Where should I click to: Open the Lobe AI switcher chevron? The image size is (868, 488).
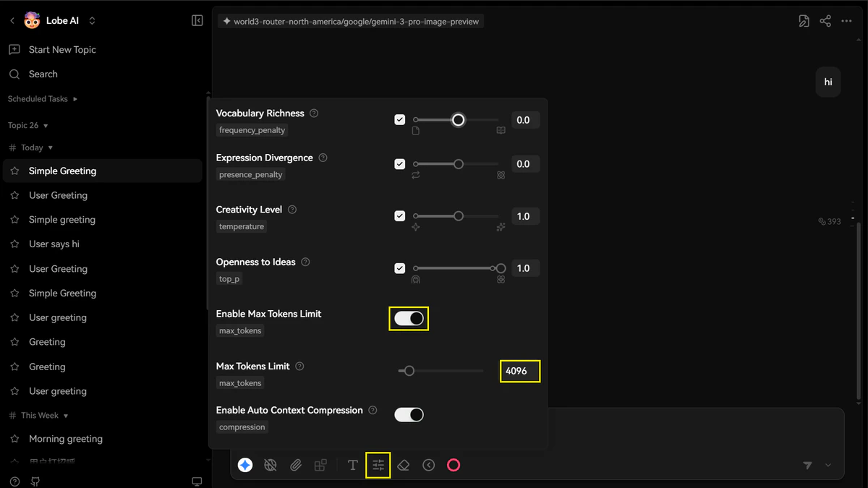[92, 21]
